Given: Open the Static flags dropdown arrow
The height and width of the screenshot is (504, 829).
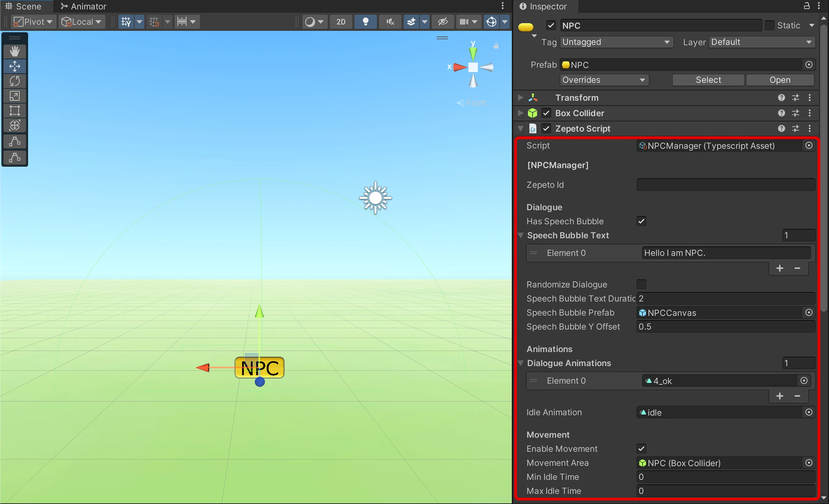Looking at the screenshot, I should coord(811,26).
